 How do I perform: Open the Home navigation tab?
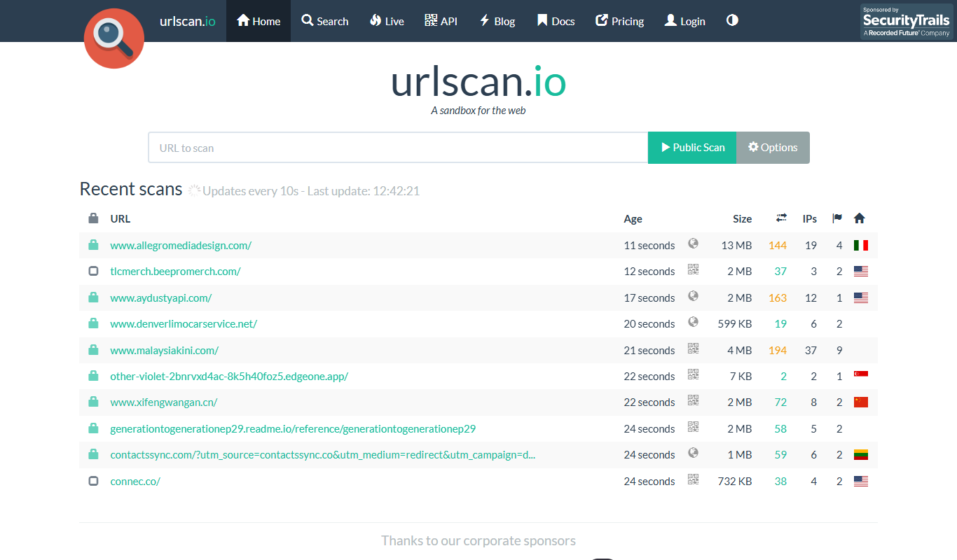pos(259,21)
